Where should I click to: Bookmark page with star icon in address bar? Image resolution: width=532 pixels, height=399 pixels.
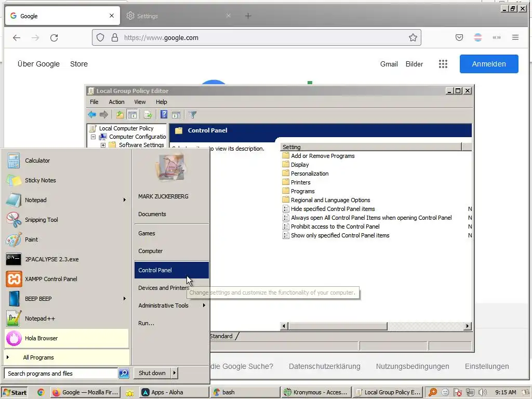pyautogui.click(x=413, y=37)
